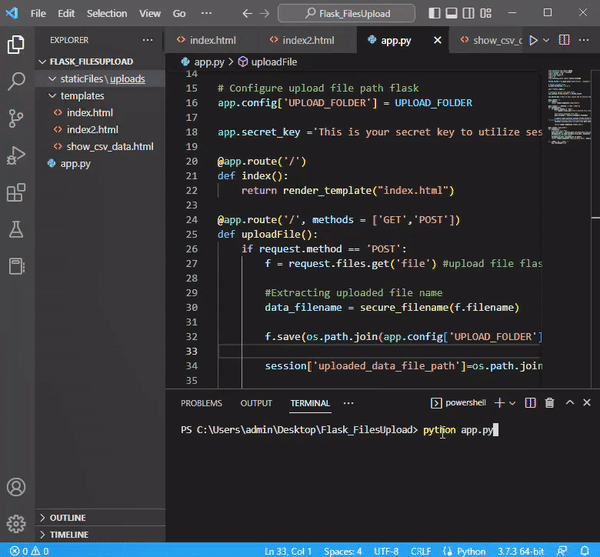Kill terminal with the trash icon
600x557 pixels.
(x=548, y=403)
